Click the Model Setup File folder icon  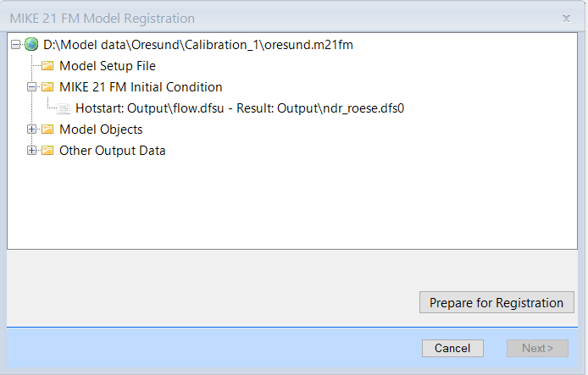click(x=47, y=66)
